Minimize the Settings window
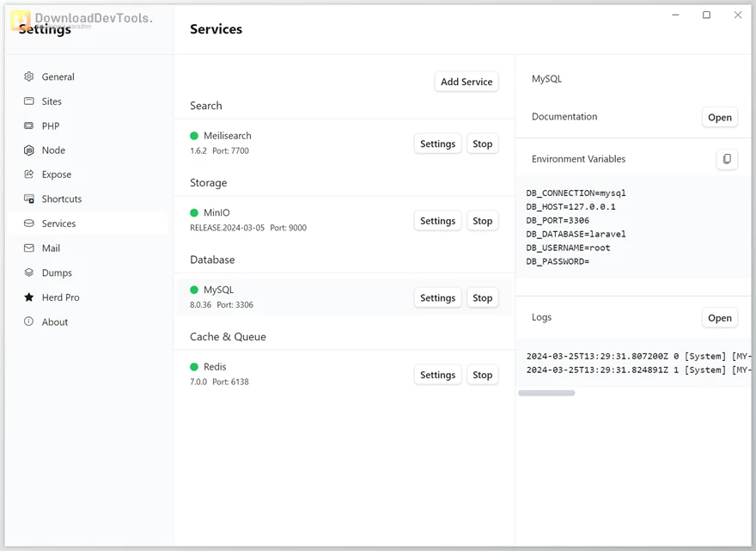The width and height of the screenshot is (756, 551). click(x=675, y=15)
